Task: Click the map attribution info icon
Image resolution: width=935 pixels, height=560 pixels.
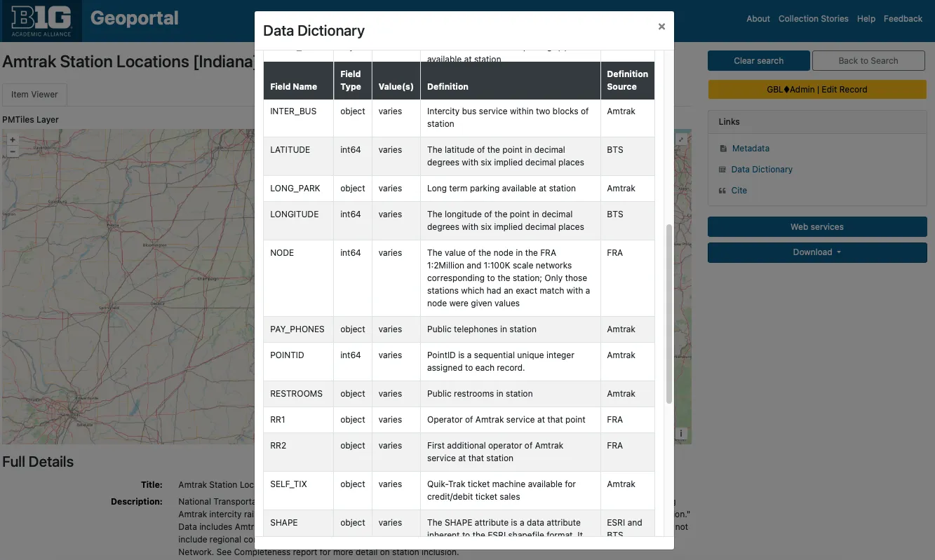Action: pyautogui.click(x=680, y=434)
